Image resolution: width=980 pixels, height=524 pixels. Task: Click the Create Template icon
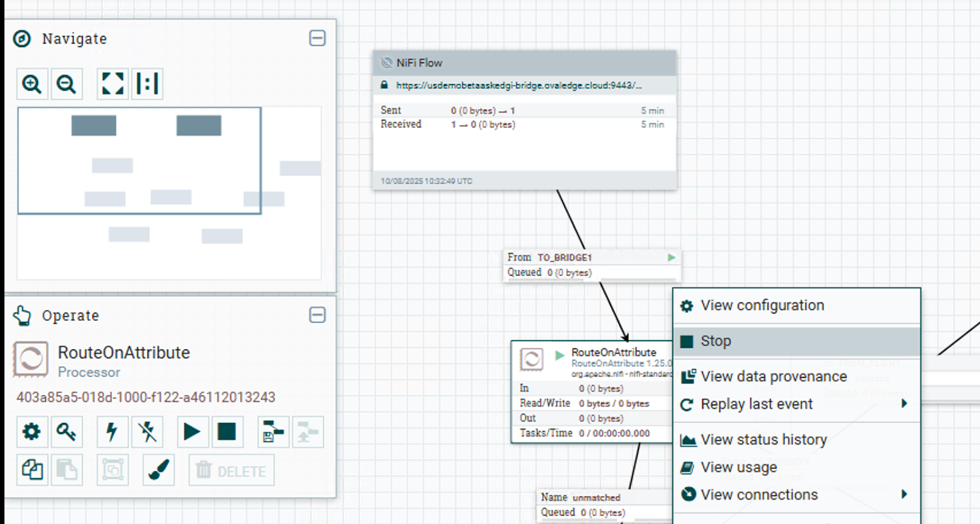[x=273, y=432]
